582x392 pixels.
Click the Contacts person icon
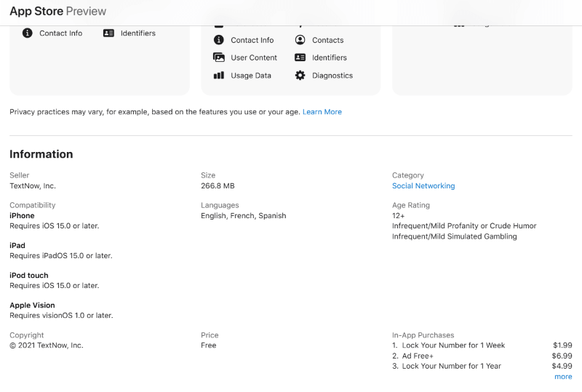pos(300,40)
